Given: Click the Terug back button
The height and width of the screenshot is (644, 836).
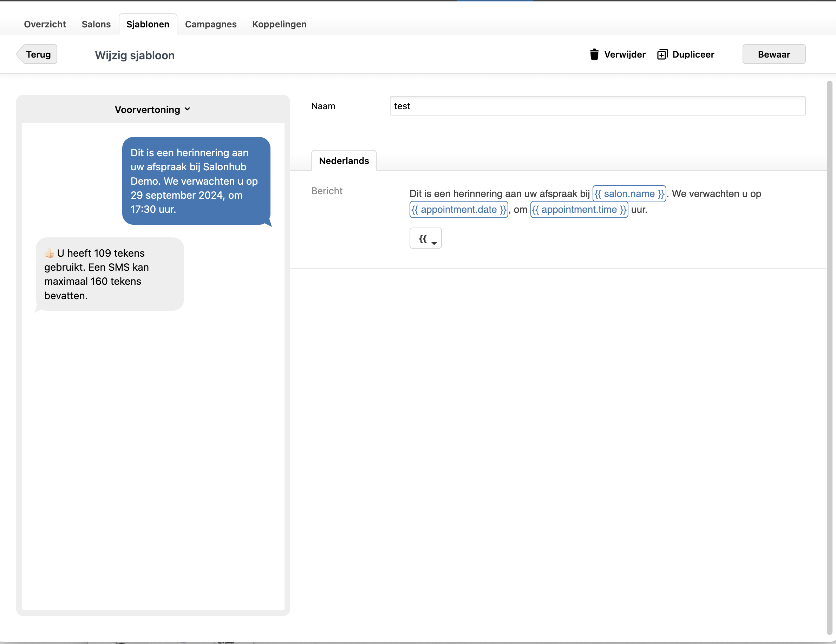Looking at the screenshot, I should [38, 54].
